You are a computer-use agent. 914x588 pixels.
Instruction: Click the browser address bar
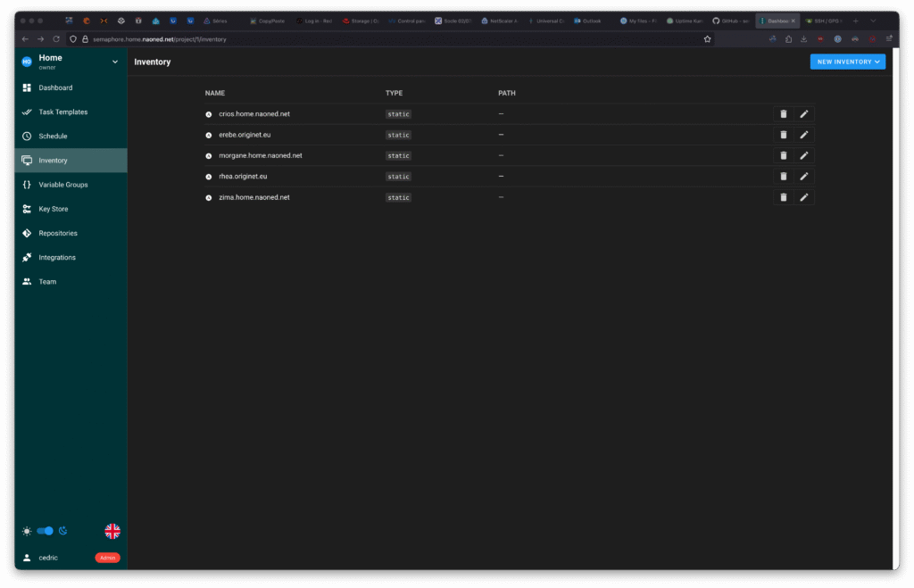click(357, 39)
